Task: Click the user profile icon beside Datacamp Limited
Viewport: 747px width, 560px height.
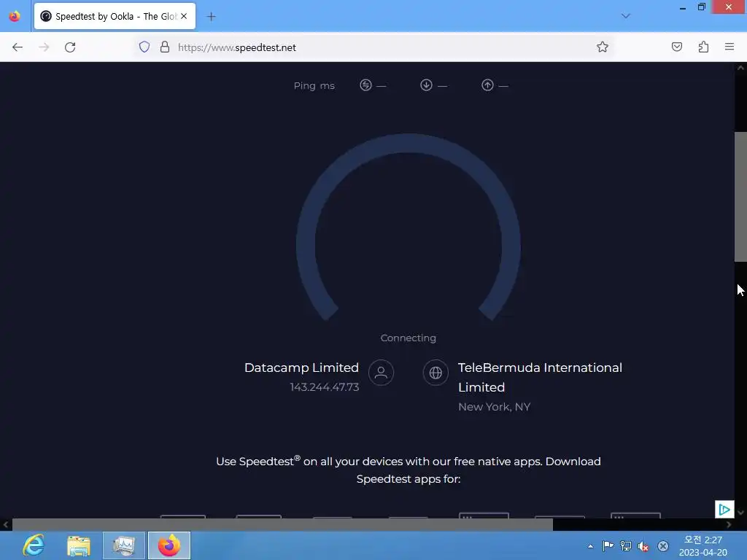Action: [x=381, y=373]
